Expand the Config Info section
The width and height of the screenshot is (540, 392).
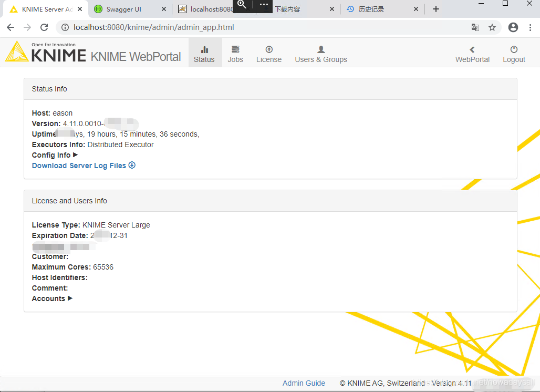point(55,155)
